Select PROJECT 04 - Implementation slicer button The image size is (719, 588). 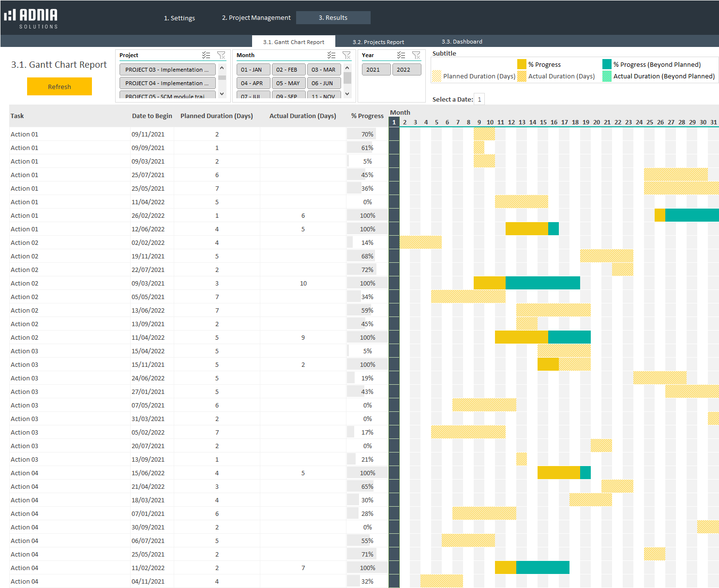(167, 83)
